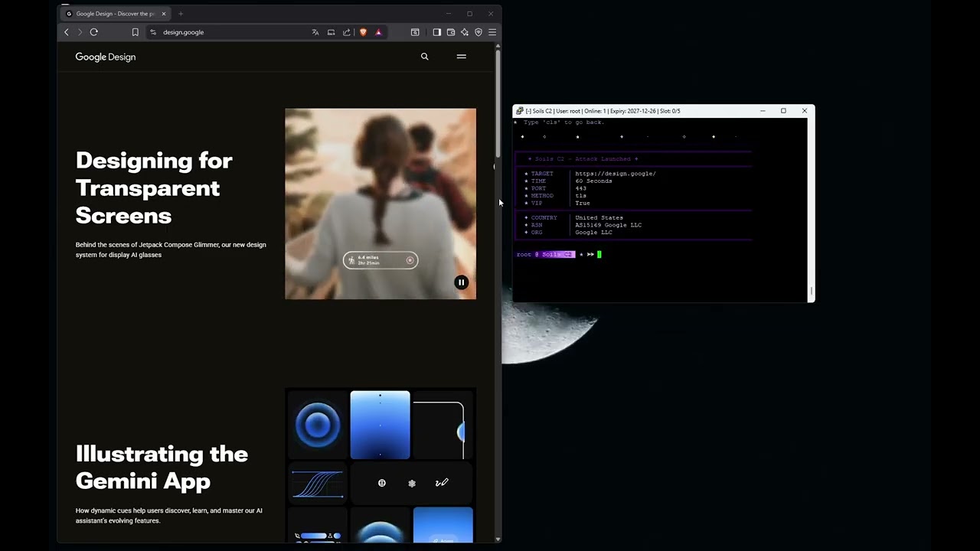This screenshot has height=551, width=980.
Task: Click the '443' port value
Action: pos(581,188)
